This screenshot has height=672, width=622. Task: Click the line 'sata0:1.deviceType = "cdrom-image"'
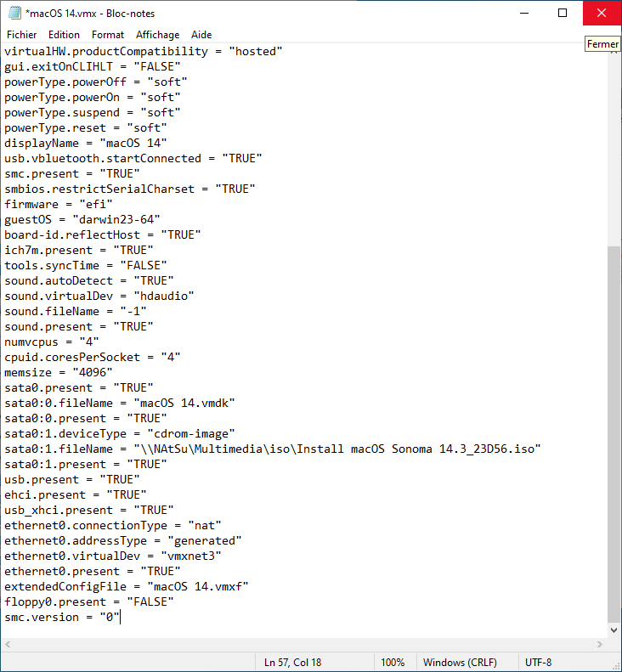(x=120, y=434)
